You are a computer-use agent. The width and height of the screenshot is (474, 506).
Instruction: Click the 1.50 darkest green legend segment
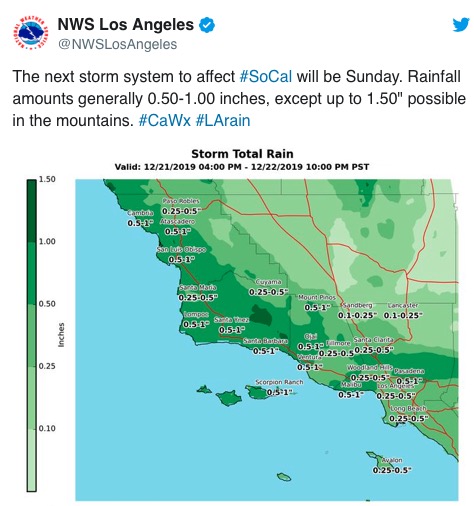point(32,211)
